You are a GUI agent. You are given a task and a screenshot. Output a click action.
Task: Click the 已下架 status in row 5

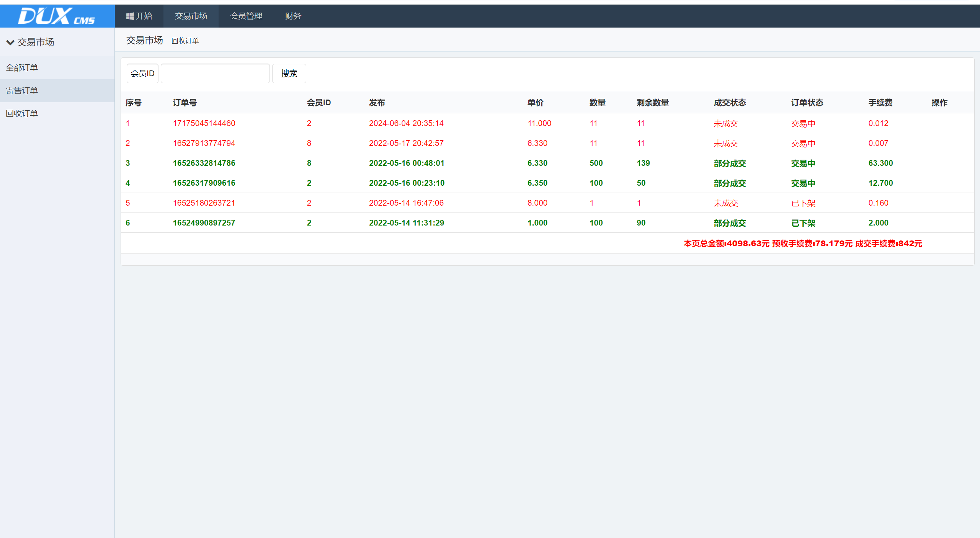click(803, 203)
